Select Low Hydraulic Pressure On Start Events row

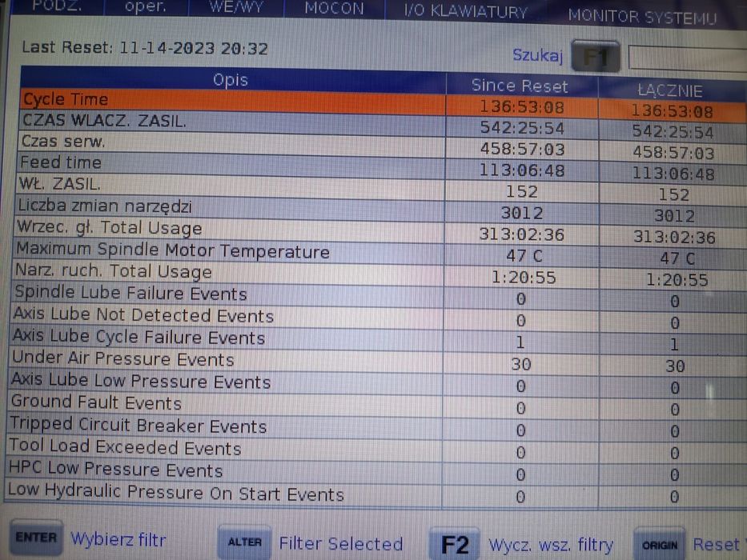[x=375, y=494]
